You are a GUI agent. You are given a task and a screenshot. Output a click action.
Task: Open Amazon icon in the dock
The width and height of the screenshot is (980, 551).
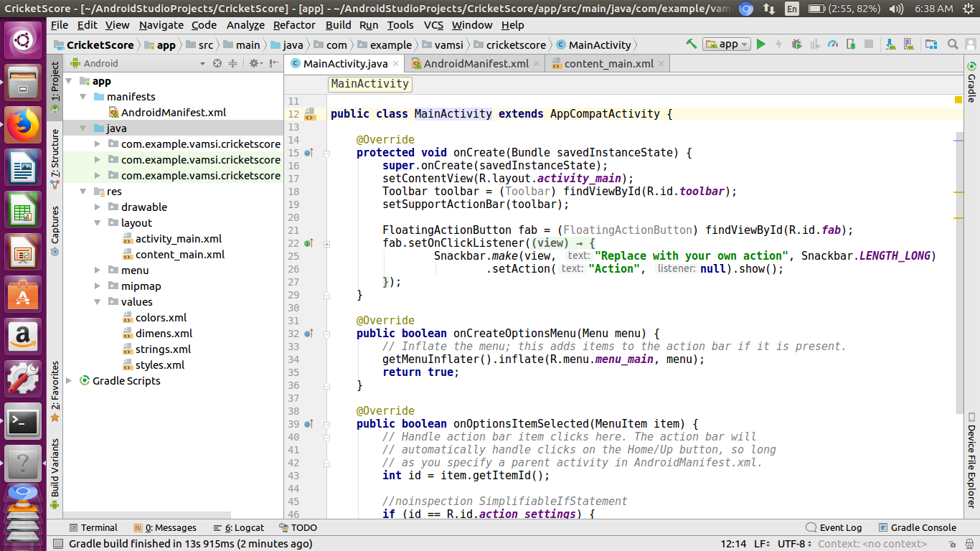23,337
